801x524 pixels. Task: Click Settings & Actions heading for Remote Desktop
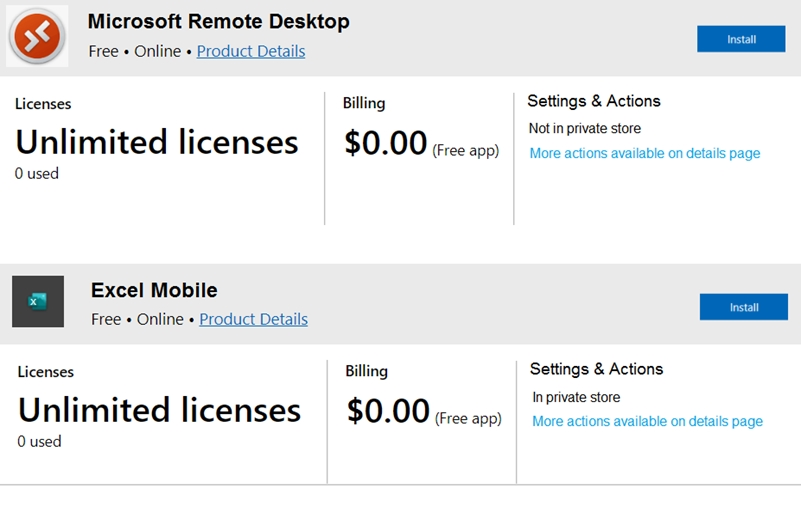[594, 101]
